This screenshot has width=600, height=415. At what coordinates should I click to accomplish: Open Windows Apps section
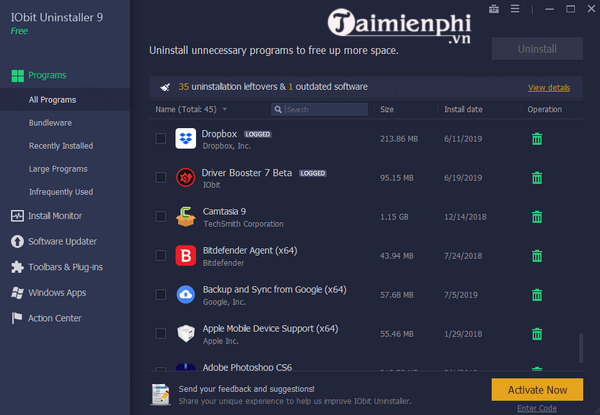(x=57, y=293)
